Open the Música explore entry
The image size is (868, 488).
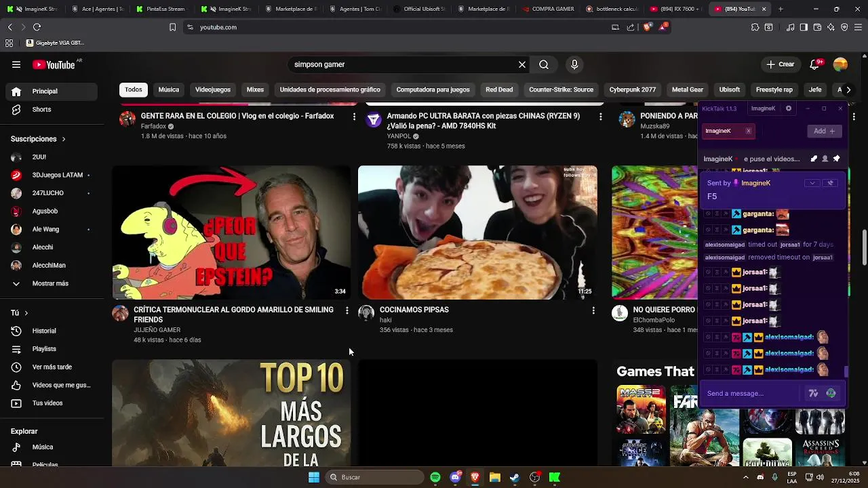pyautogui.click(x=51, y=447)
